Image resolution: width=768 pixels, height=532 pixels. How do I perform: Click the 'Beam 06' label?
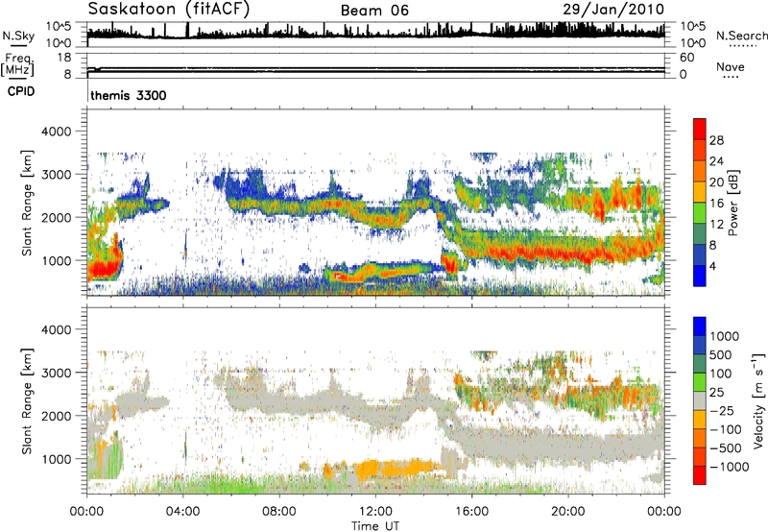point(374,11)
